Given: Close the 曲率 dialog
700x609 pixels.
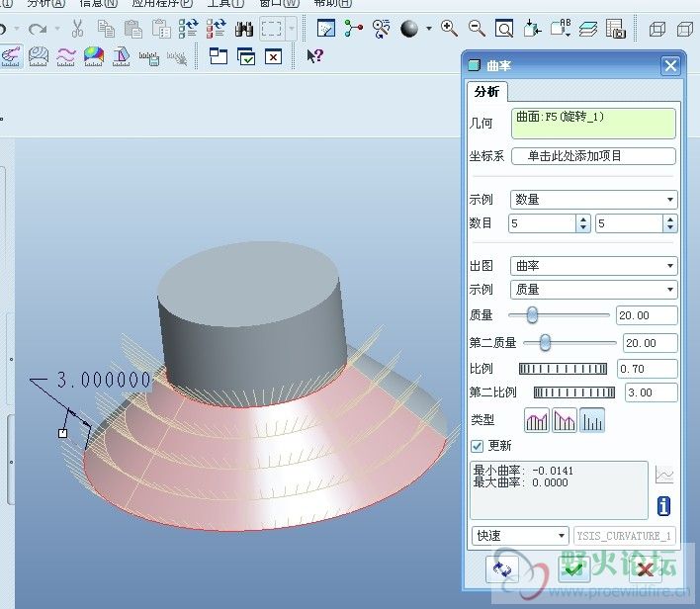Looking at the screenshot, I should click(x=670, y=66).
